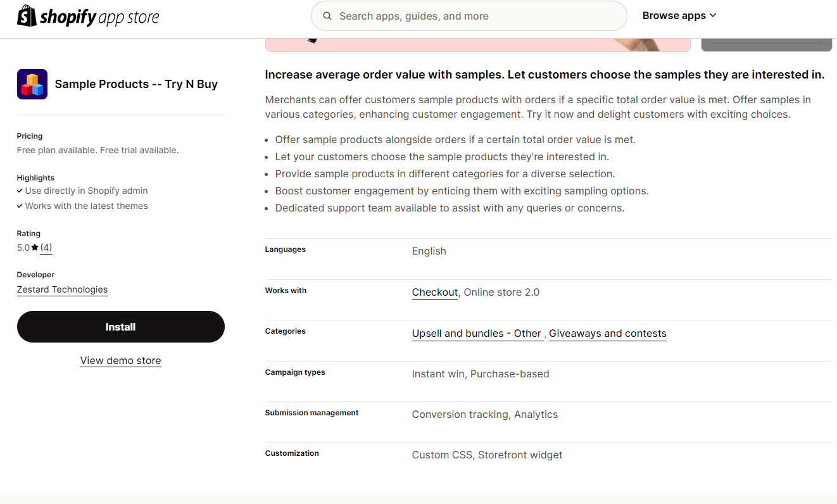Click the 'Provide sample products in different categories' bullet

point(445,174)
